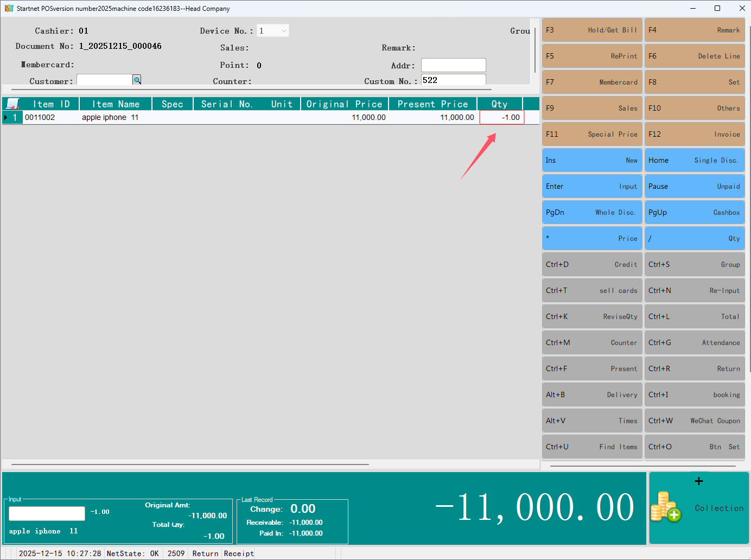This screenshot has height=560, width=751.
Task: Select the row 1 indicator arrow
Action: point(6,117)
